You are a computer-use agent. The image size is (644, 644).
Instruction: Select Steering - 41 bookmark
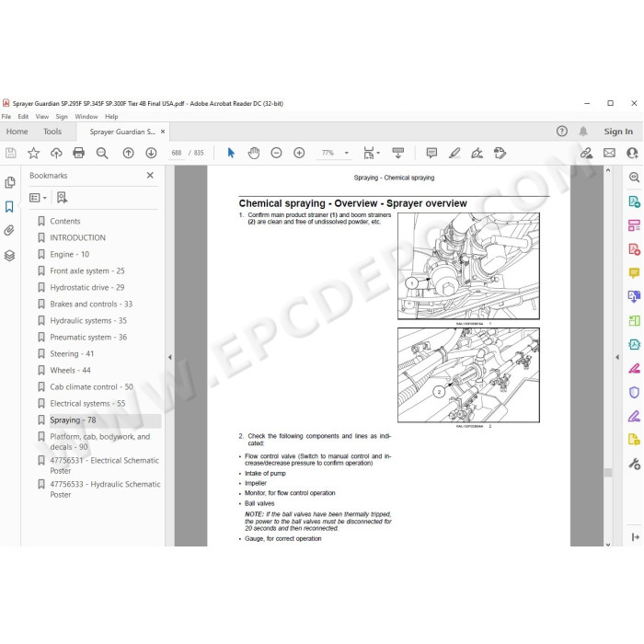pyautogui.click(x=72, y=353)
